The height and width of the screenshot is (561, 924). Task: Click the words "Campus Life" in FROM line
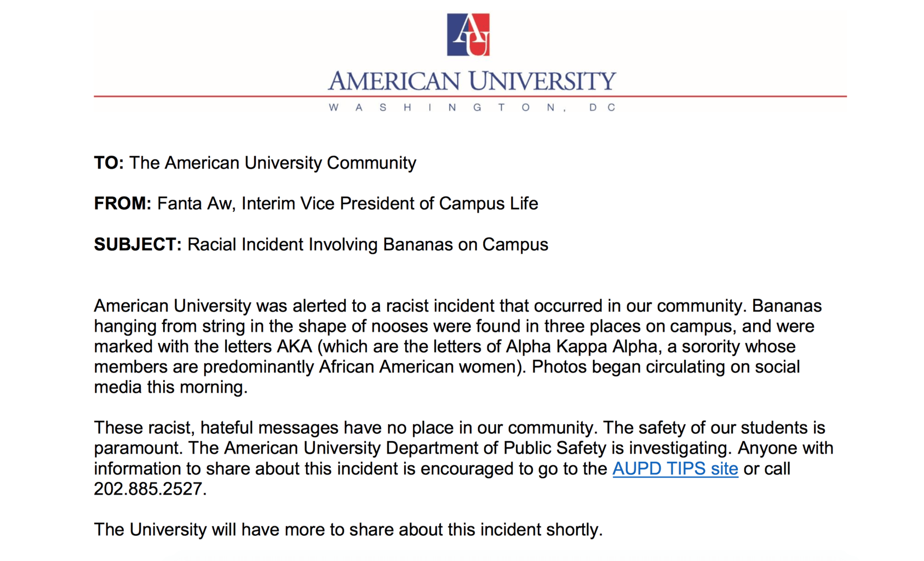[489, 203]
